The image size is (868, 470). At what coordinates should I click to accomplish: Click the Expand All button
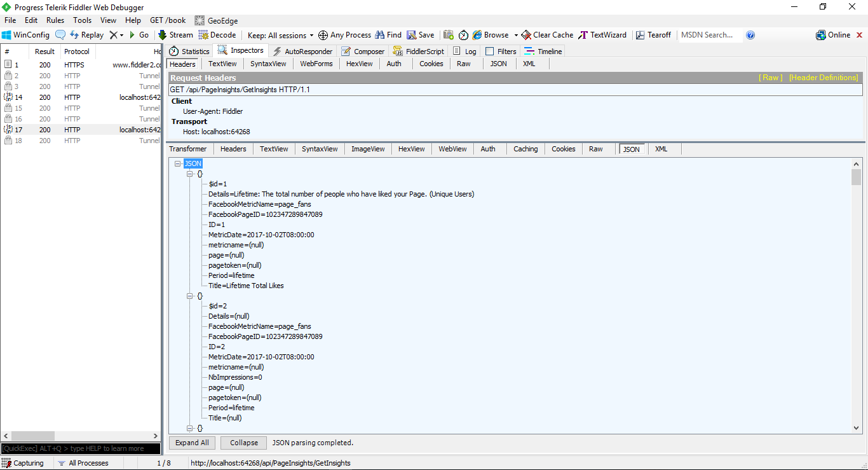192,443
